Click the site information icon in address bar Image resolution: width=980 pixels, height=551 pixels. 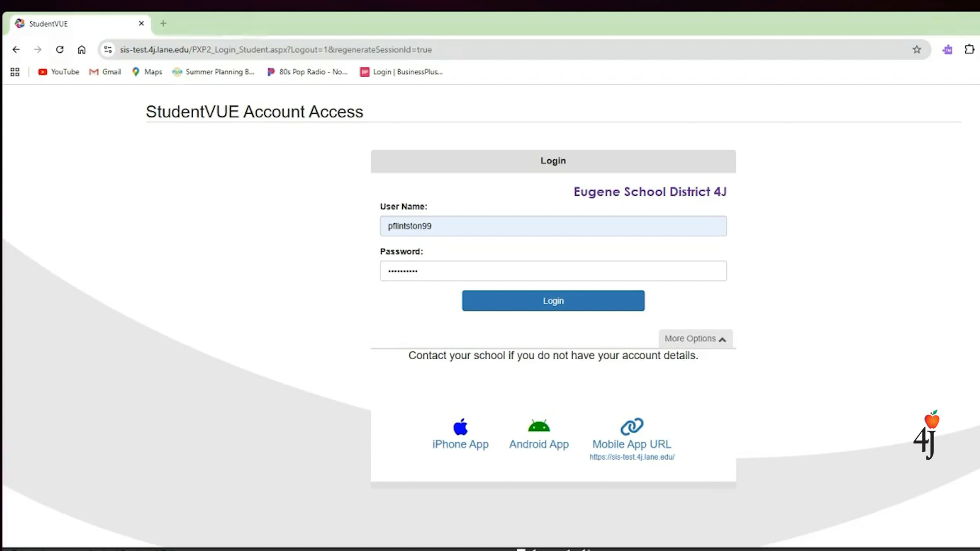pos(108,49)
